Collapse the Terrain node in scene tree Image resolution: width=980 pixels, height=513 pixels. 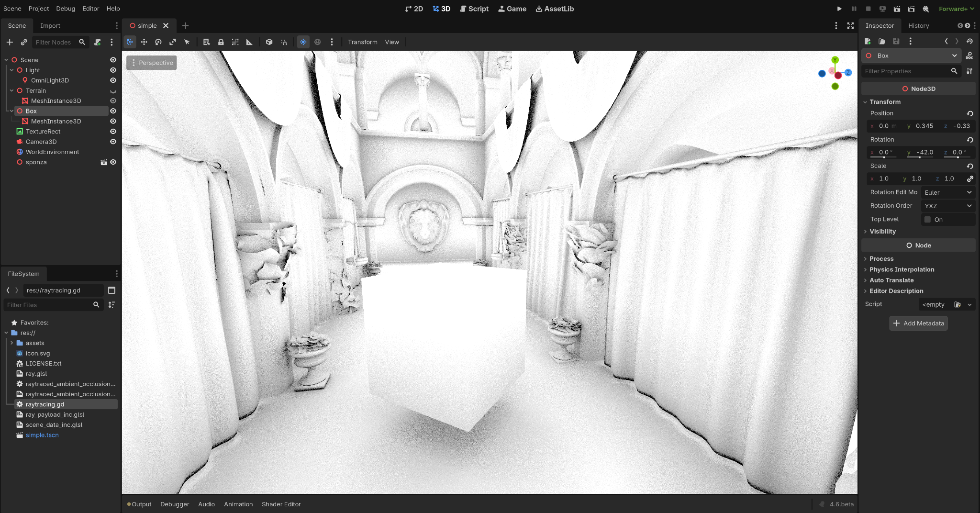click(x=12, y=91)
